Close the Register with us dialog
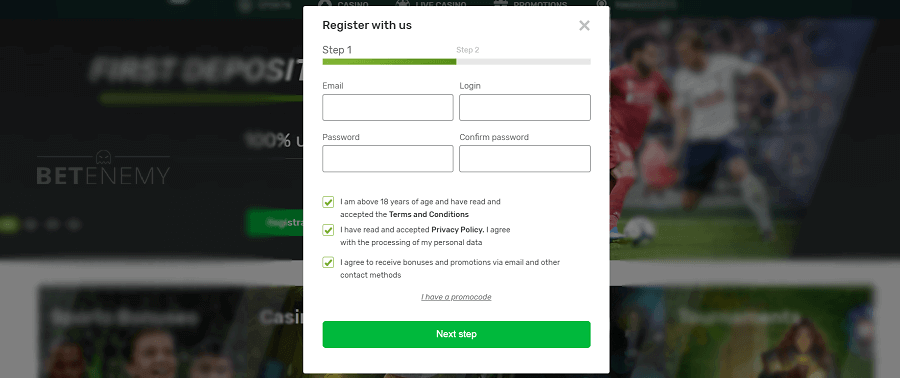The image size is (900, 378). [x=584, y=25]
